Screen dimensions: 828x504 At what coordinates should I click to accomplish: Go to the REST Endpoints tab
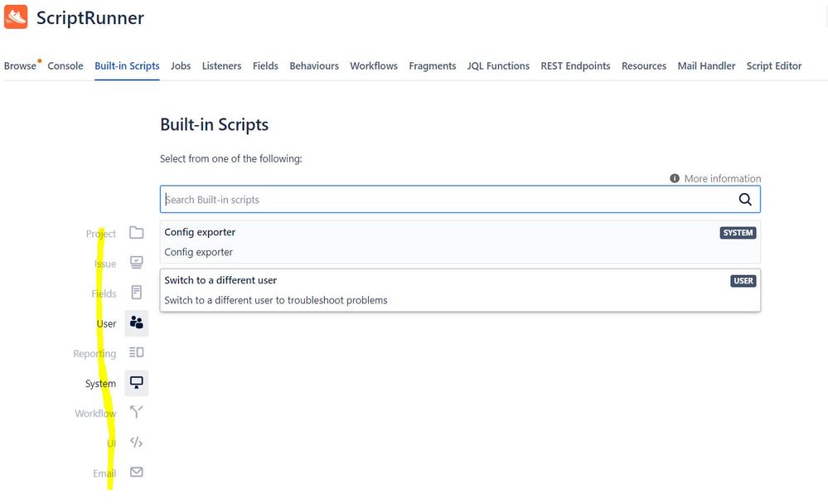click(575, 66)
